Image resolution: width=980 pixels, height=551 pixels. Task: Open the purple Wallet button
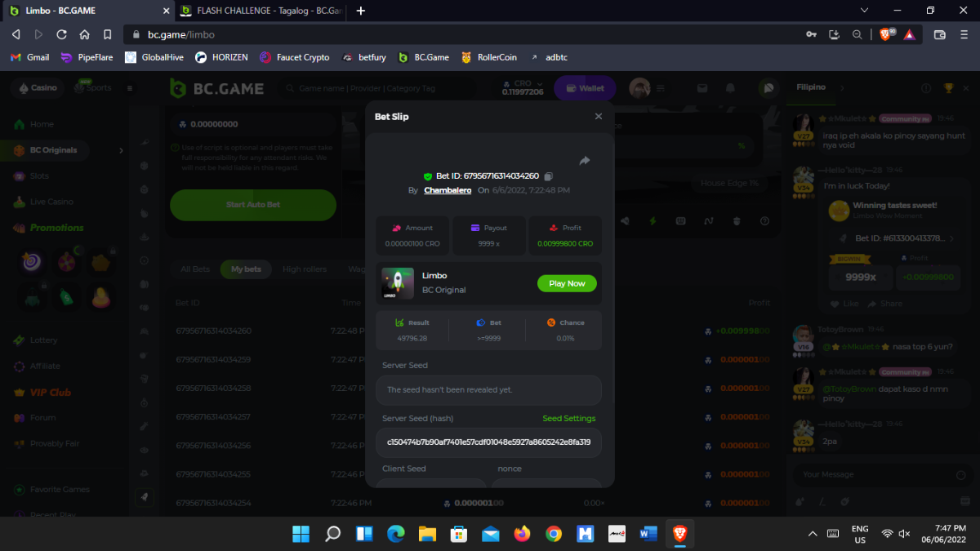click(x=585, y=88)
